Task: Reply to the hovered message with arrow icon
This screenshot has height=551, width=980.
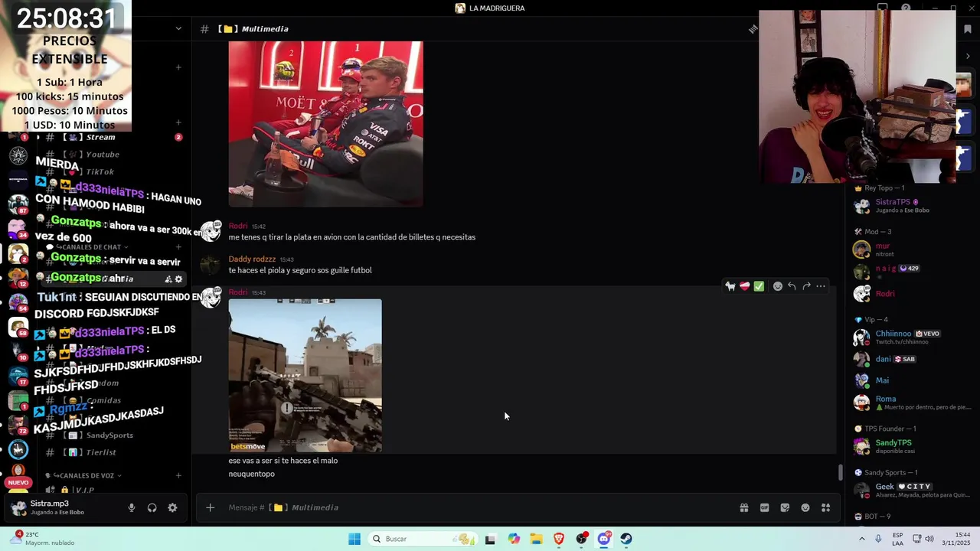Action: click(792, 286)
